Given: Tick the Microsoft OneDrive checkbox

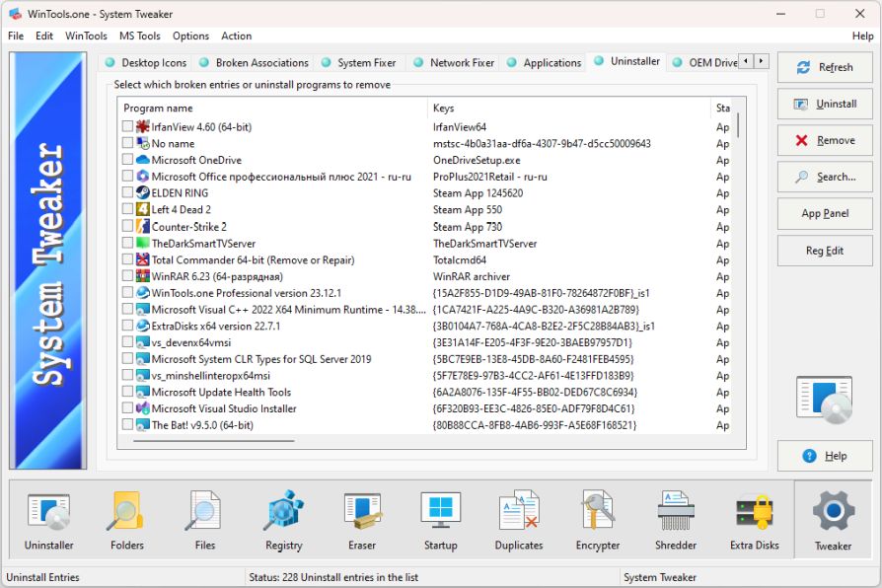Looking at the screenshot, I should 127,159.
